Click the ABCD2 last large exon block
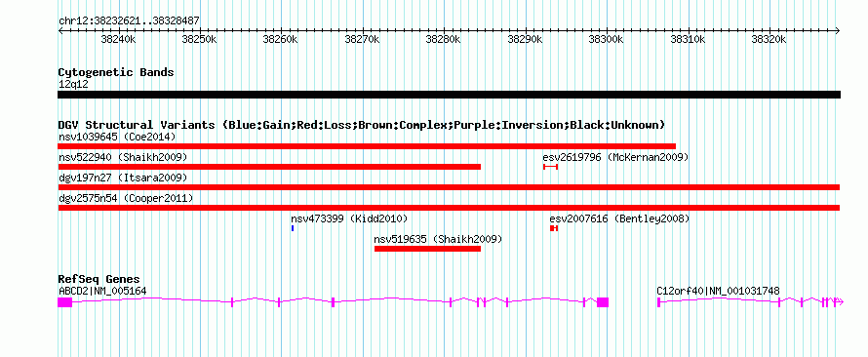 pos(603,301)
